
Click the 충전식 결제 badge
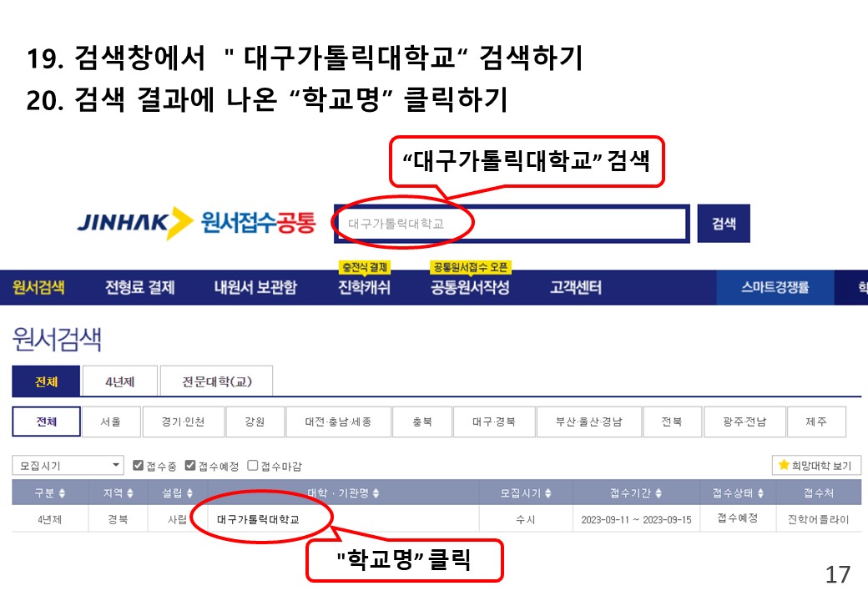[x=365, y=267]
